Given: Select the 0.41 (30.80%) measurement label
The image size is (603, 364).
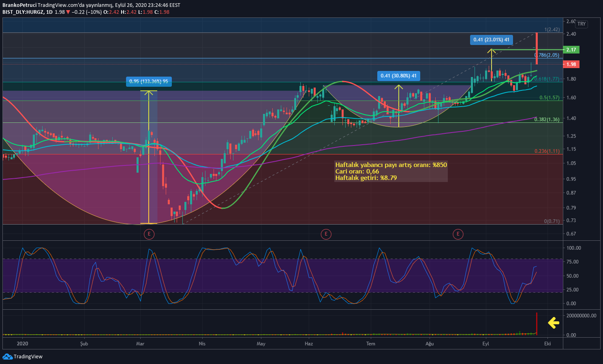Looking at the screenshot, I should (x=398, y=76).
